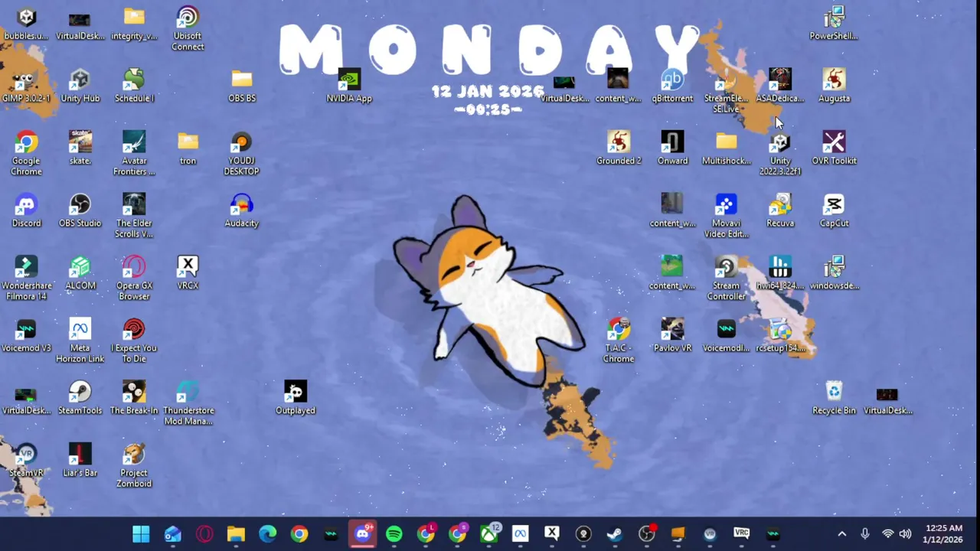Select the NVIDIA App desktop icon
The image size is (980, 551).
click(349, 86)
